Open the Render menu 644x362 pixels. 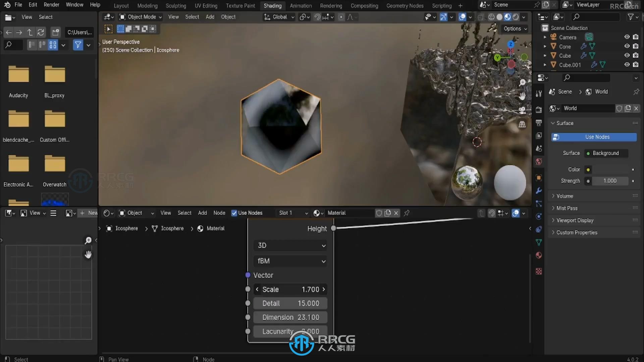coord(51,5)
